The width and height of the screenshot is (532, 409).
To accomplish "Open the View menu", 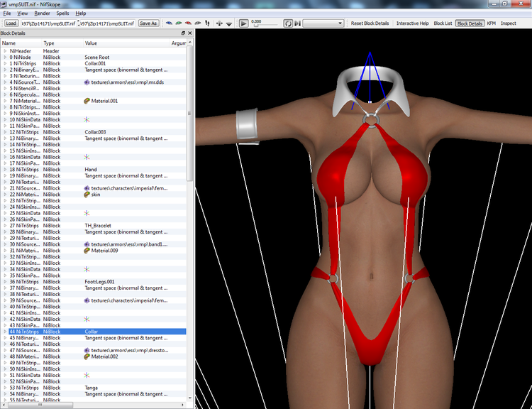I will (x=23, y=13).
